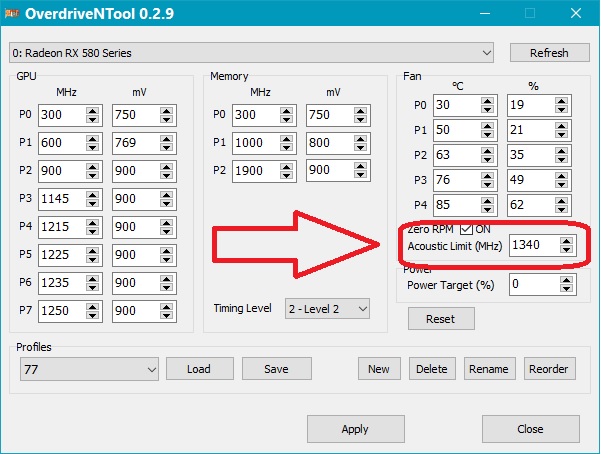Decrease GPU P3 mV with down arrow
The image size is (601, 454).
pos(166,203)
